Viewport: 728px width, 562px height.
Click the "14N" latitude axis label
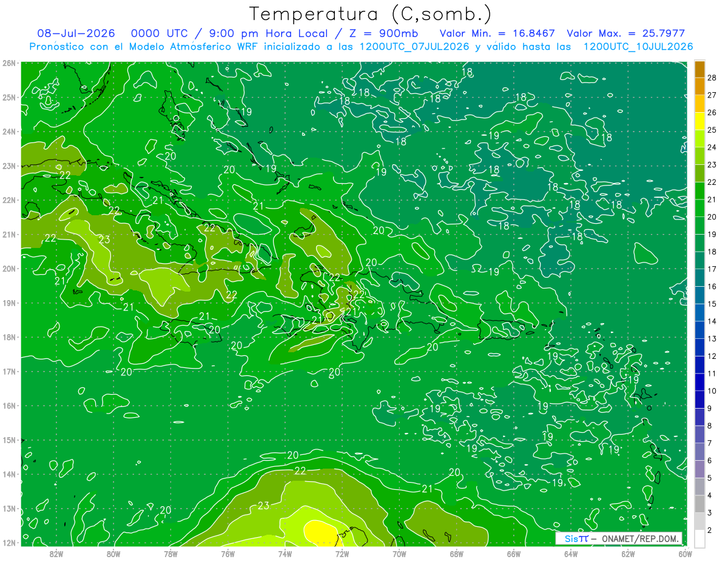coord(10,474)
